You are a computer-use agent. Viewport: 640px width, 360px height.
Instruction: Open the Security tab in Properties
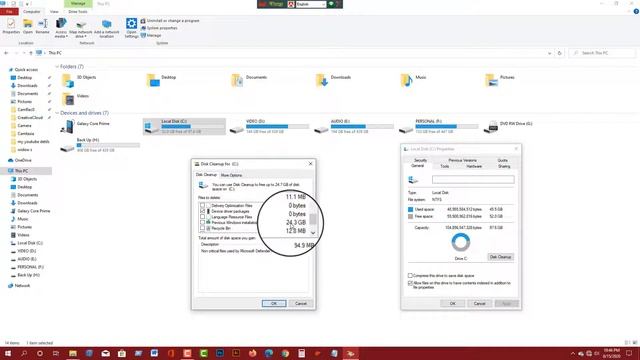click(x=420, y=160)
